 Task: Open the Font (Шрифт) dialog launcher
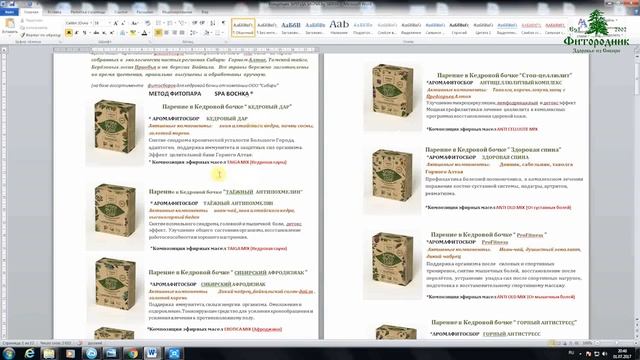tap(151, 42)
